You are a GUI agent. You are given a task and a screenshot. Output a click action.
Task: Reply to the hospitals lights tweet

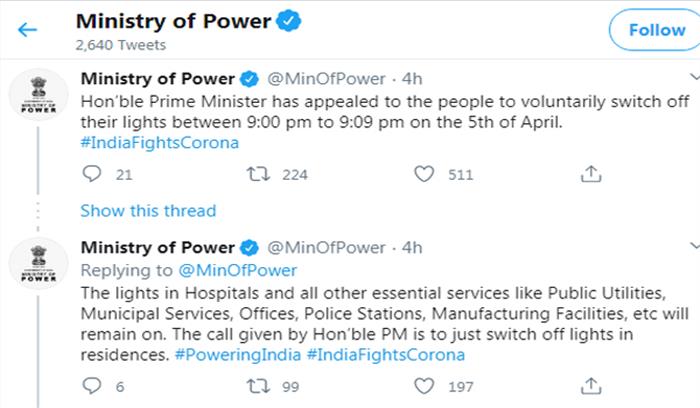click(93, 385)
